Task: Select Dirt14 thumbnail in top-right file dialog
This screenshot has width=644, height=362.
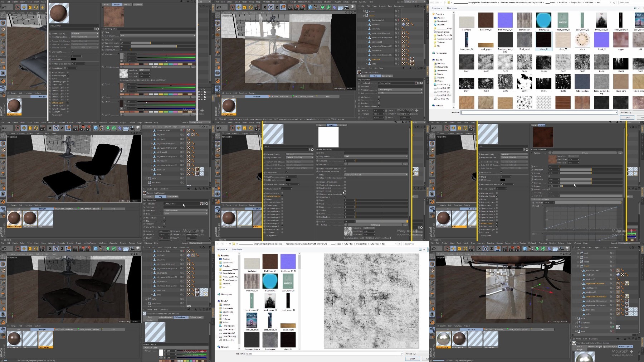Action: tap(525, 82)
